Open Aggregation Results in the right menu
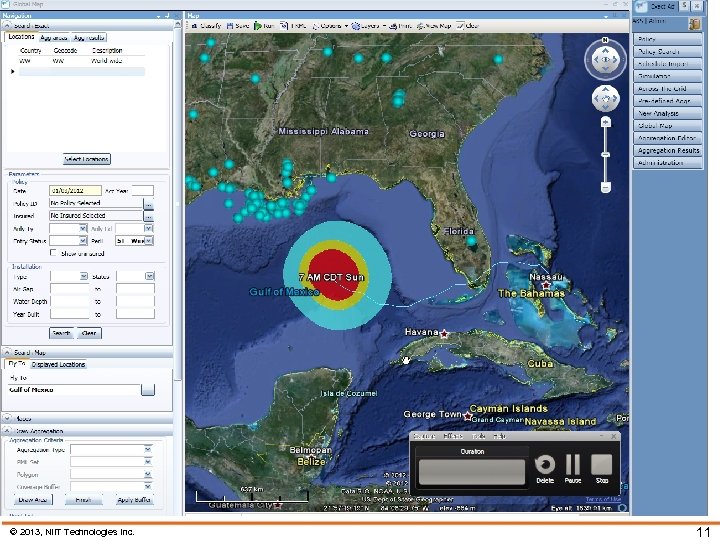This screenshot has height=540, width=720. click(x=668, y=150)
